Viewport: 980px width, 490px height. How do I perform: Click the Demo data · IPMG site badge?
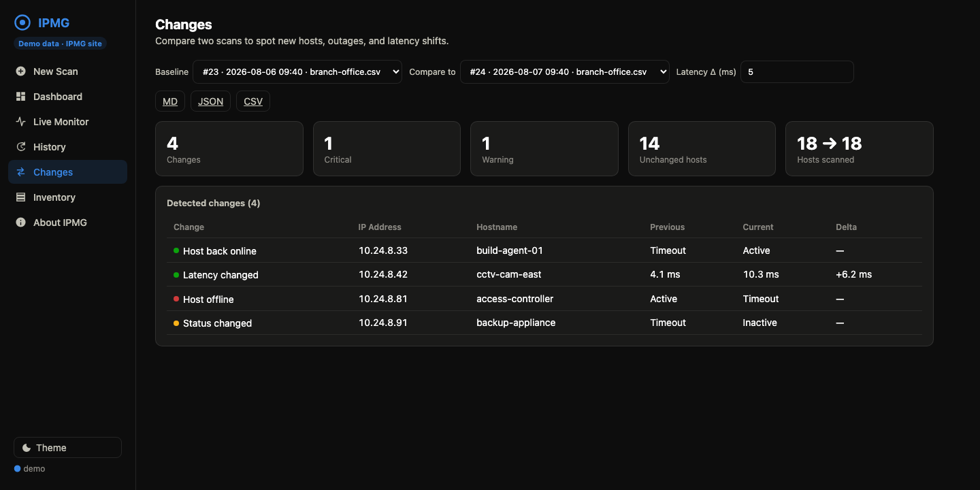[61, 44]
